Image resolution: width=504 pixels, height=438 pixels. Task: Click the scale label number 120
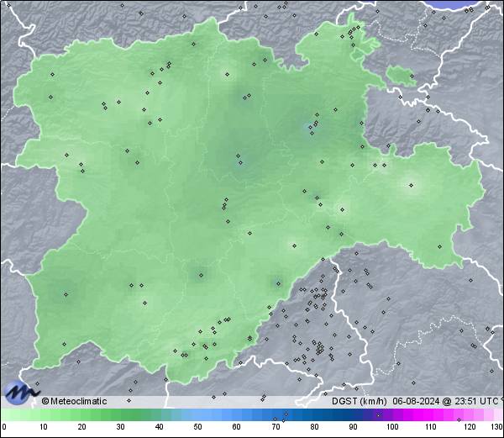pos(469,428)
